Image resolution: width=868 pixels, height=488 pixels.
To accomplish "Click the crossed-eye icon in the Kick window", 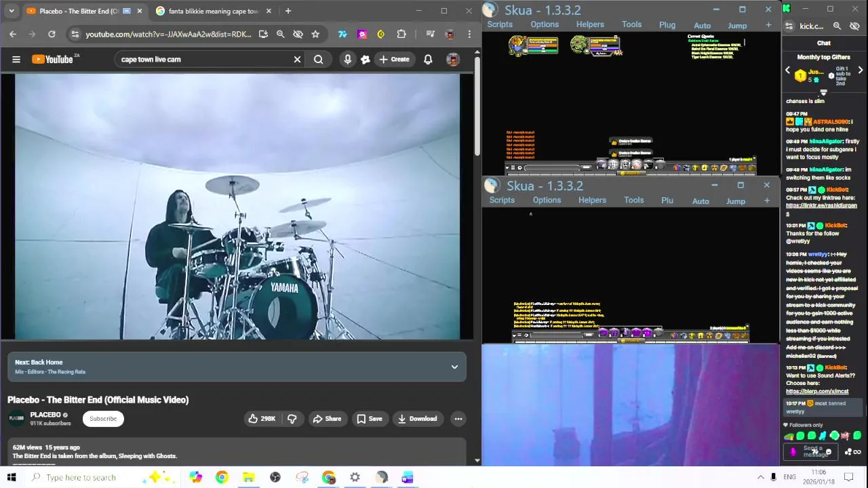I will coord(854,26).
